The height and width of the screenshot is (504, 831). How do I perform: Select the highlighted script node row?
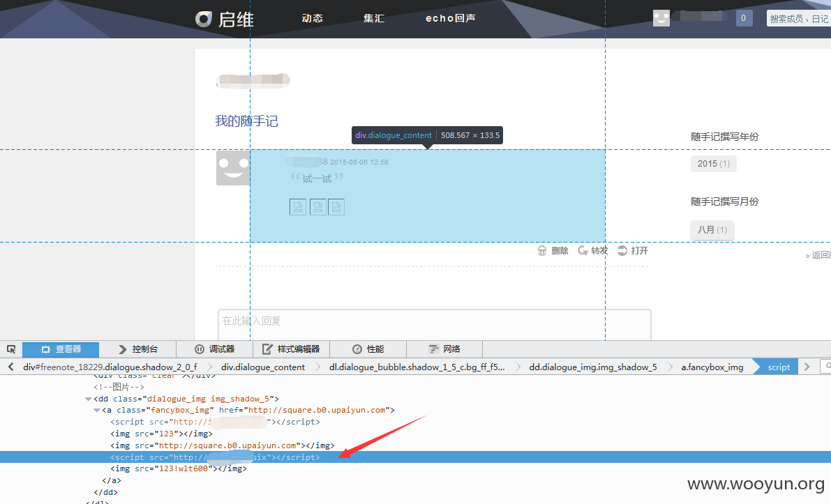[416, 457]
